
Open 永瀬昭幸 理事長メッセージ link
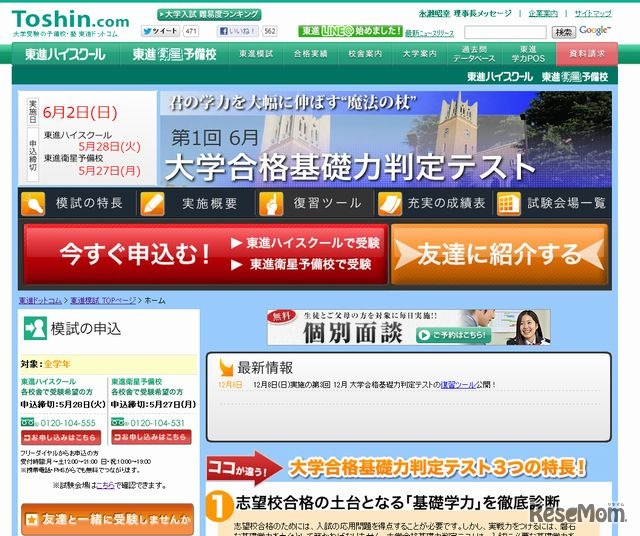pos(465,13)
